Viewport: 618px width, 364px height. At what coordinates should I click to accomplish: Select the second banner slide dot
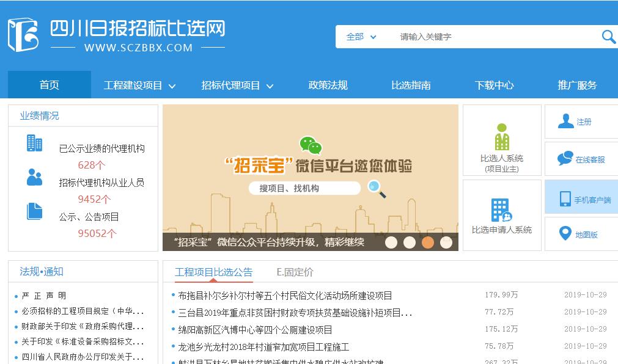[410, 242]
